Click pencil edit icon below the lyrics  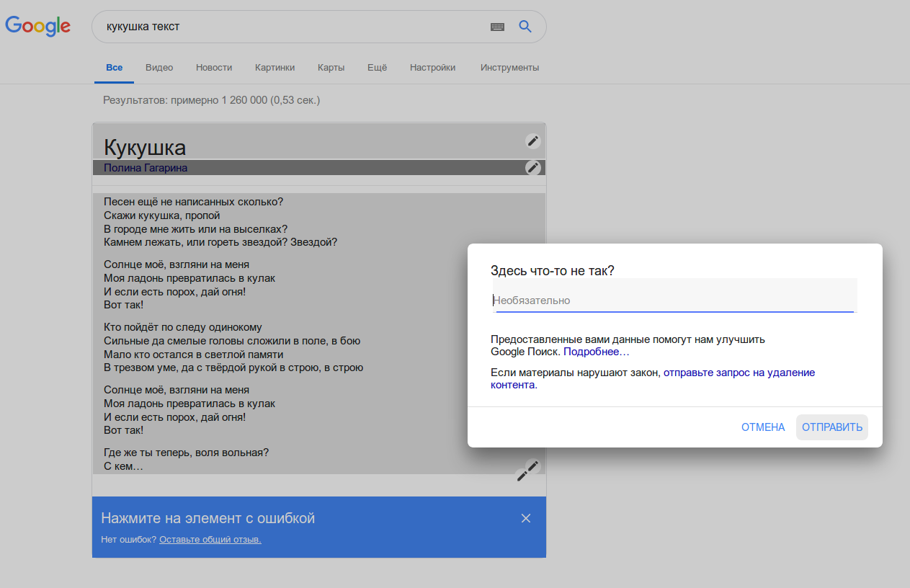pyautogui.click(x=528, y=471)
